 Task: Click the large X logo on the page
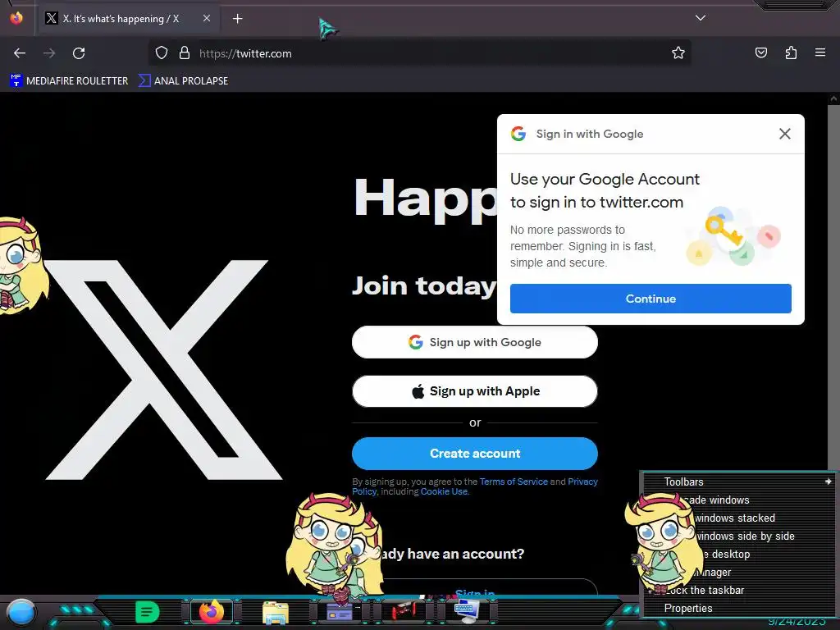pyautogui.click(x=163, y=370)
